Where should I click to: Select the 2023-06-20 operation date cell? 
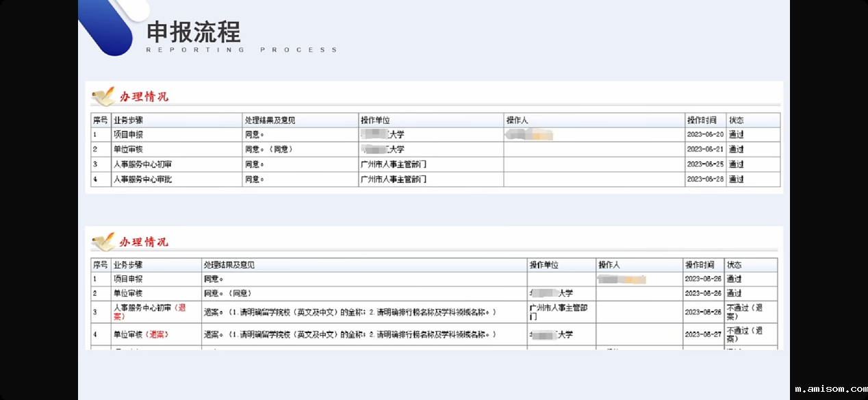pos(704,135)
